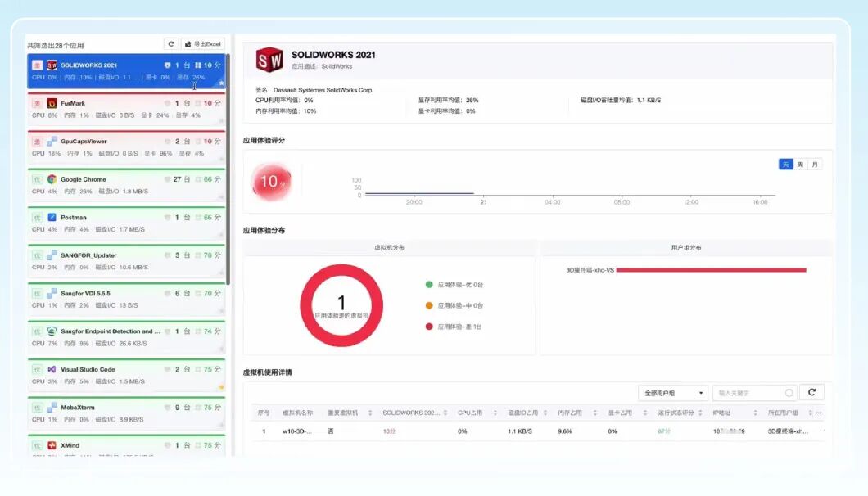Click the w10-3D virtual machine name
The height and width of the screenshot is (496, 868).
pos(297,431)
